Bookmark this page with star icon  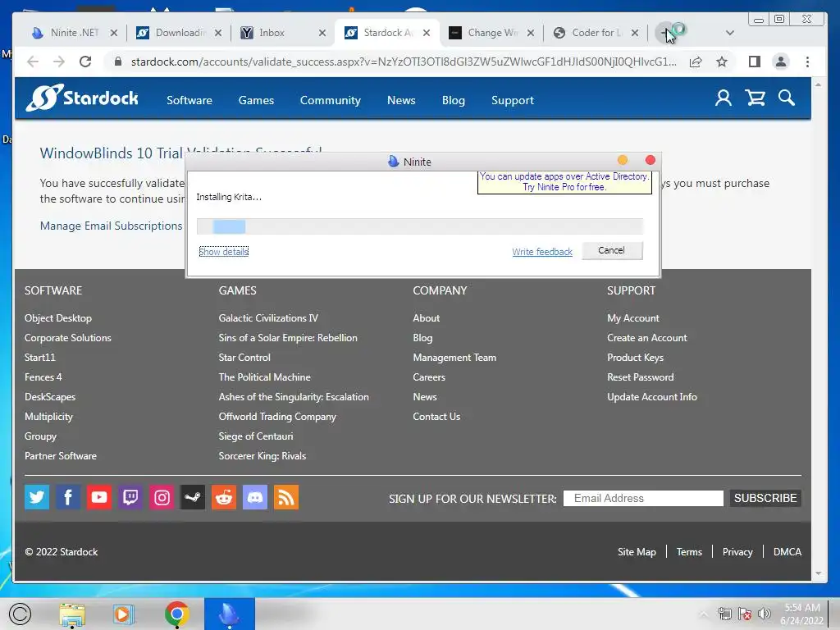click(x=722, y=62)
